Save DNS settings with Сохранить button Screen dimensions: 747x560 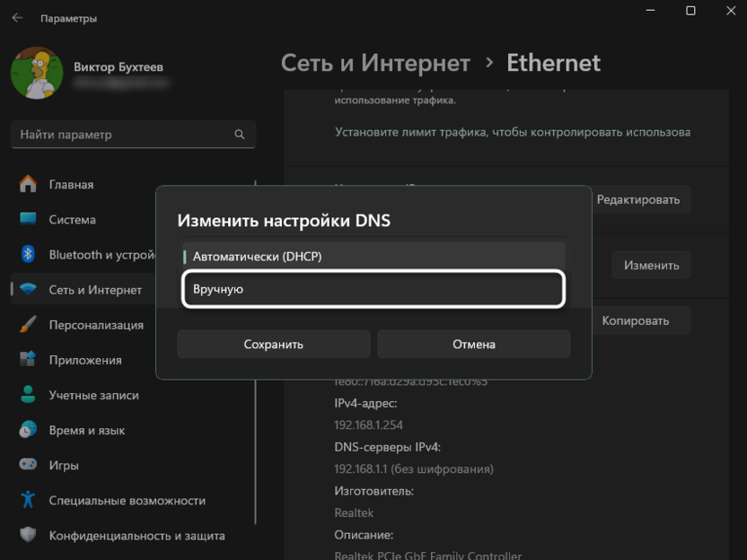coord(273,344)
